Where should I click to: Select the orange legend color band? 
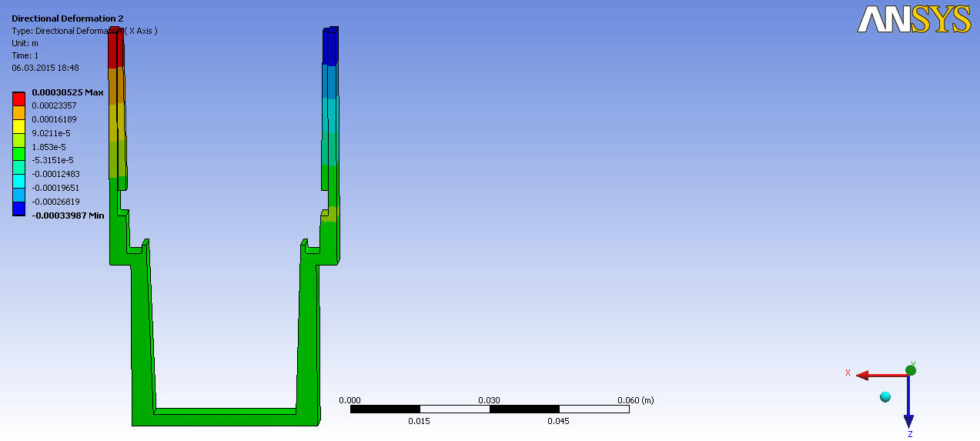click(x=18, y=112)
